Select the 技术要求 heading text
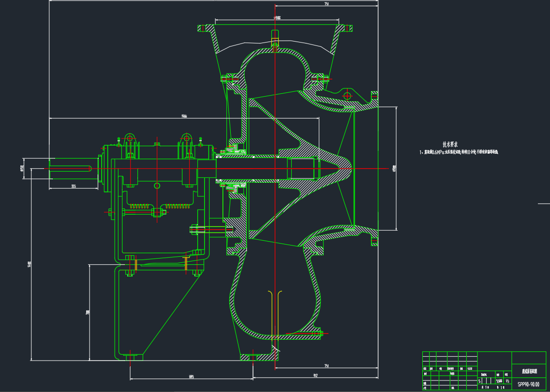550x392 pixels. [x=450, y=144]
